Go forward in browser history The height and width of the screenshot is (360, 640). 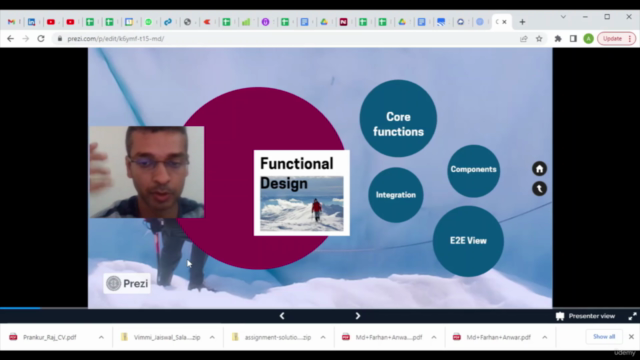pyautogui.click(x=26, y=38)
